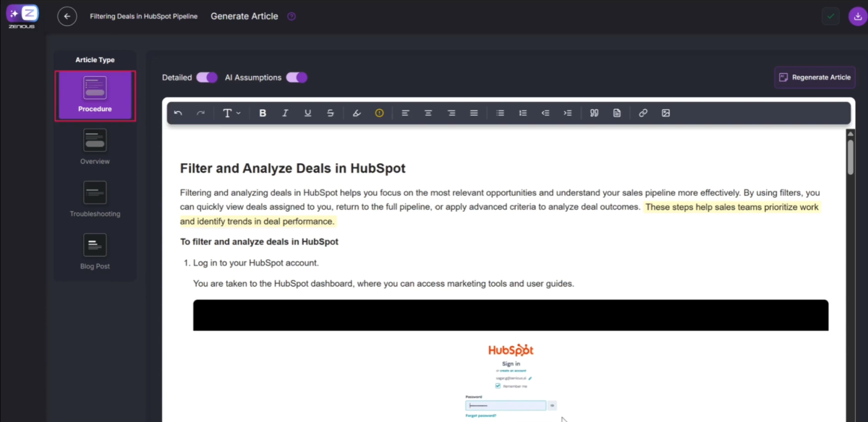Open help icon next to Generate Article
The width and height of the screenshot is (868, 422).
[x=292, y=16]
